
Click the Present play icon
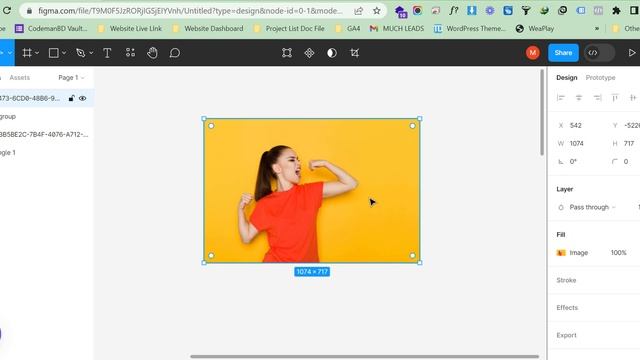pyautogui.click(x=632, y=53)
